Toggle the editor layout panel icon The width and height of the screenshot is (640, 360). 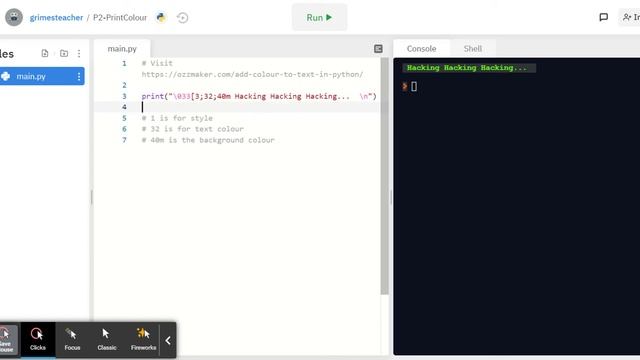[x=378, y=49]
